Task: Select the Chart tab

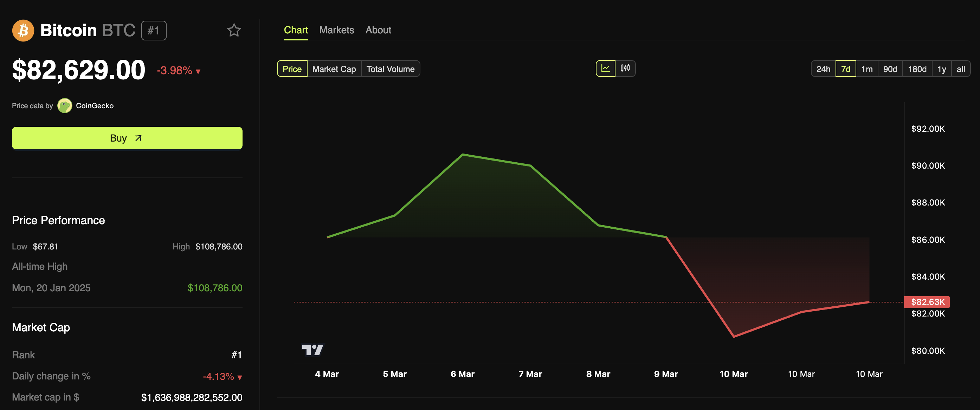Action: tap(296, 30)
